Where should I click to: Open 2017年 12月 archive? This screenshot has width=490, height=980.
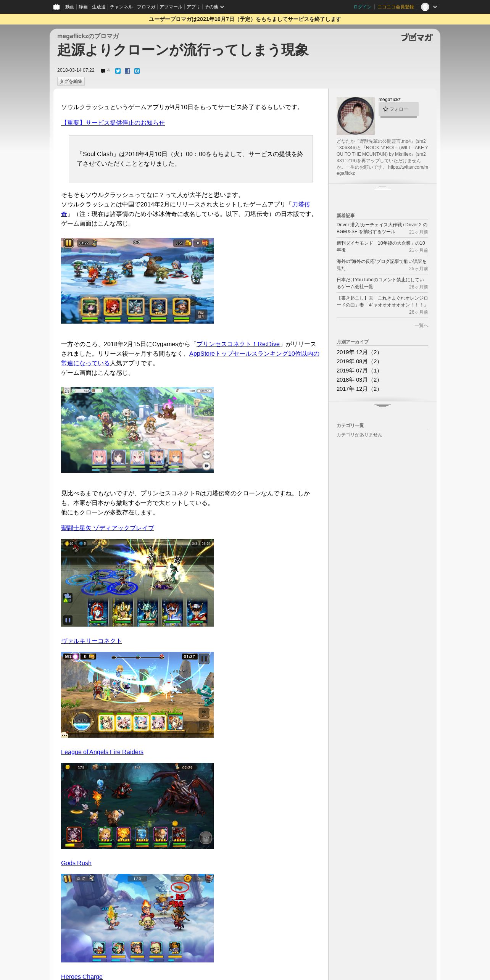[359, 389]
